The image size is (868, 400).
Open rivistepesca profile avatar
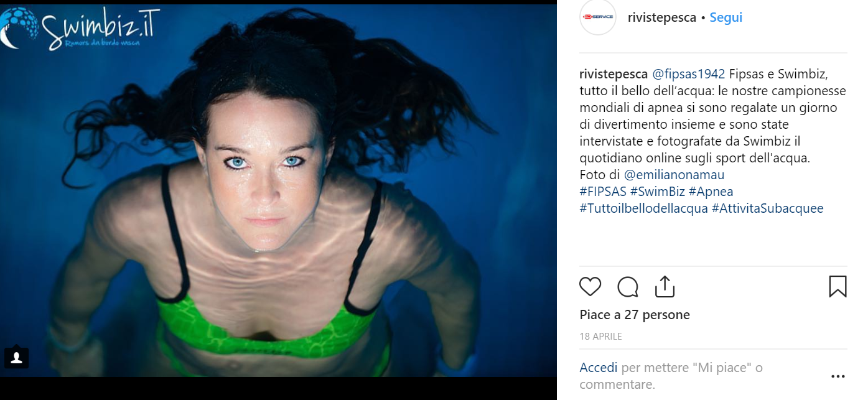tap(597, 17)
